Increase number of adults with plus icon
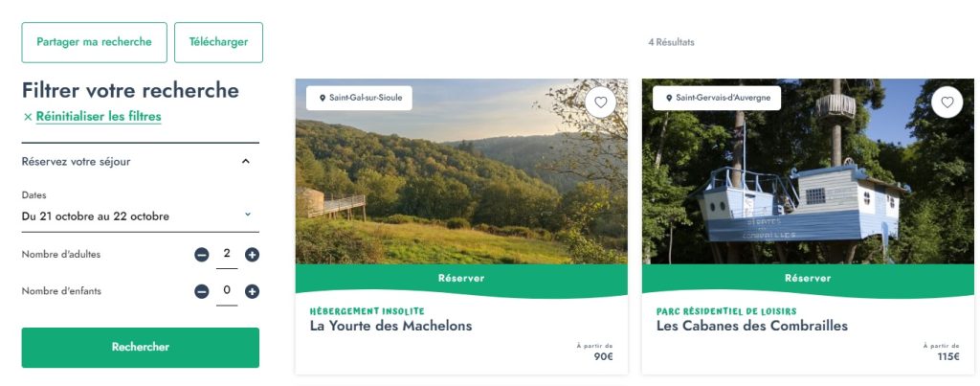 coord(252,255)
